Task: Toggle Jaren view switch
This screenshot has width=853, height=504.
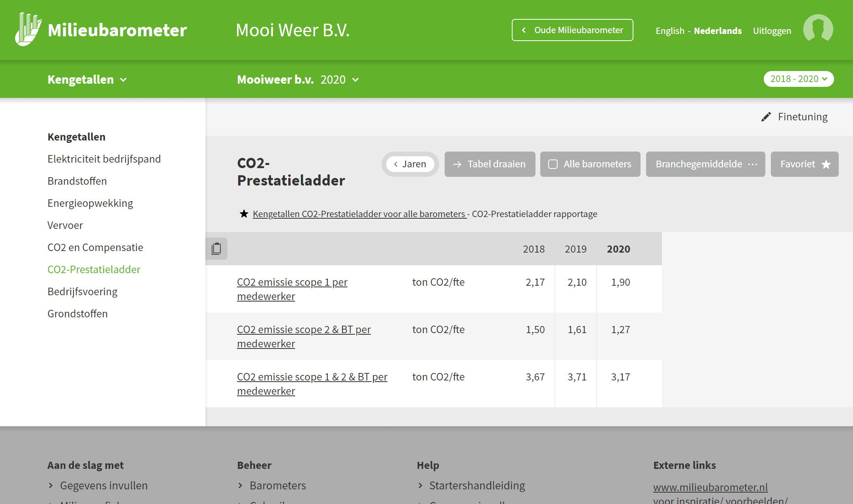Action: click(x=410, y=164)
